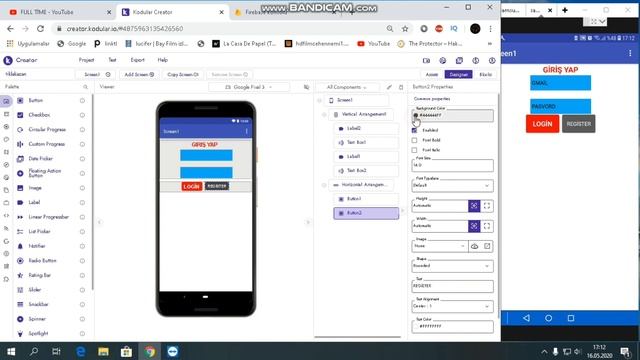Open the Screen1 screen selector
Viewport: 640px width, 360px height.
[x=96, y=74]
